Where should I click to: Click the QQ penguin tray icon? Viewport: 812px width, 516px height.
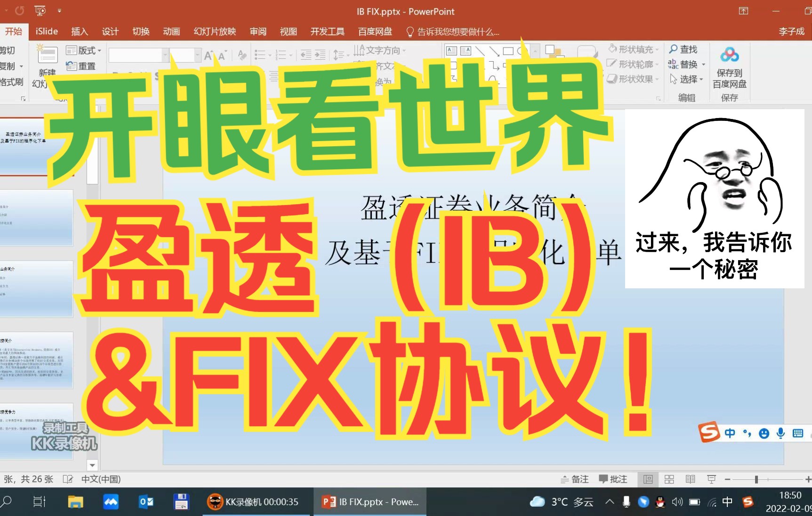[660, 502]
